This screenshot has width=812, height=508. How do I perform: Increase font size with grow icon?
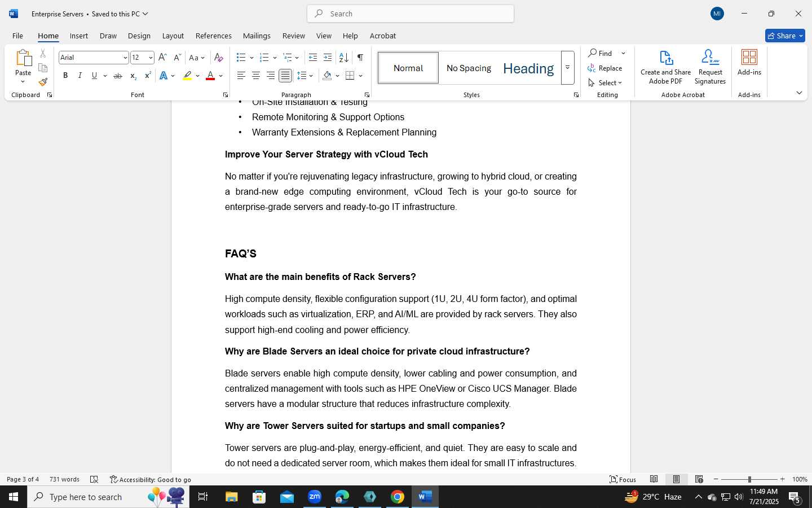point(162,58)
